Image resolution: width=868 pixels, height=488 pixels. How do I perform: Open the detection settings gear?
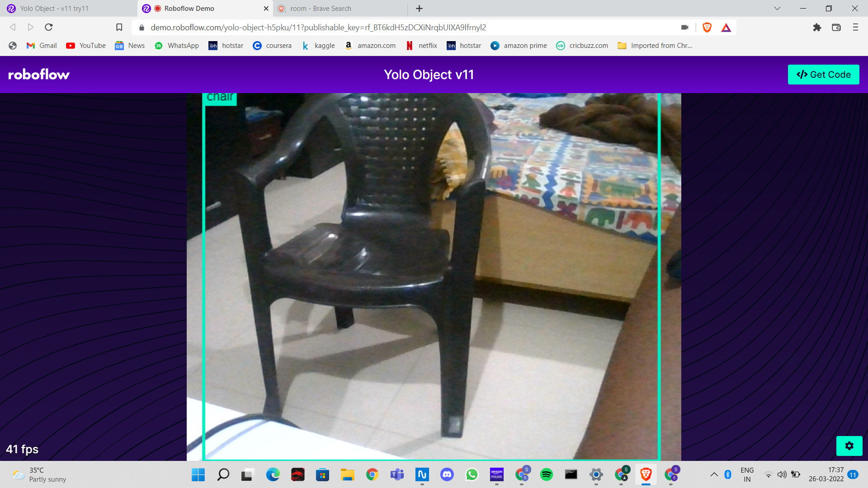click(x=849, y=446)
